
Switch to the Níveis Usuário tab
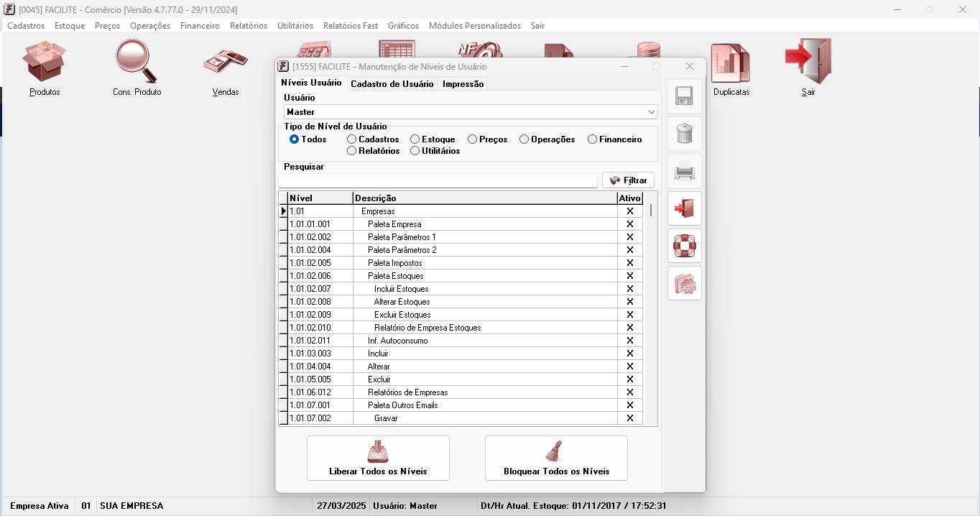[311, 83]
